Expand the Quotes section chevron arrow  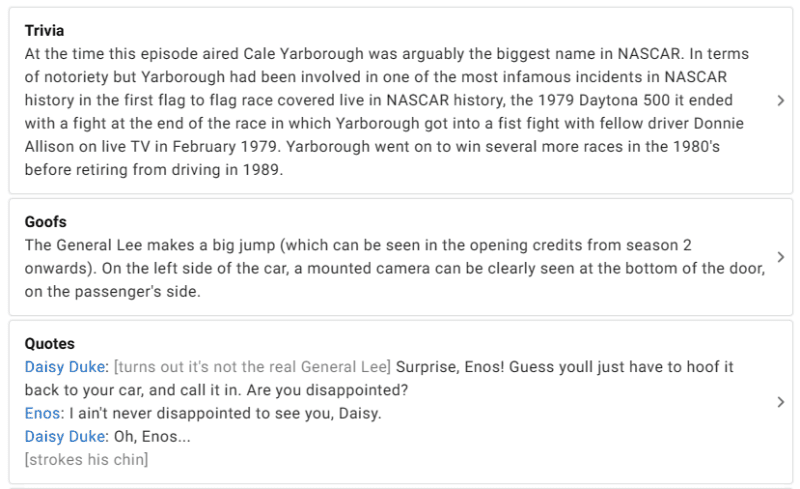(x=781, y=402)
